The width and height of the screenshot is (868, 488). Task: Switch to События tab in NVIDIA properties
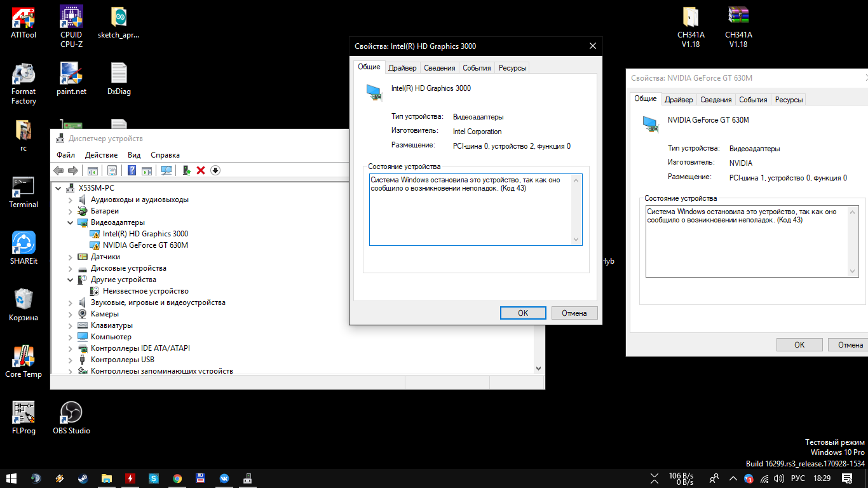(754, 100)
